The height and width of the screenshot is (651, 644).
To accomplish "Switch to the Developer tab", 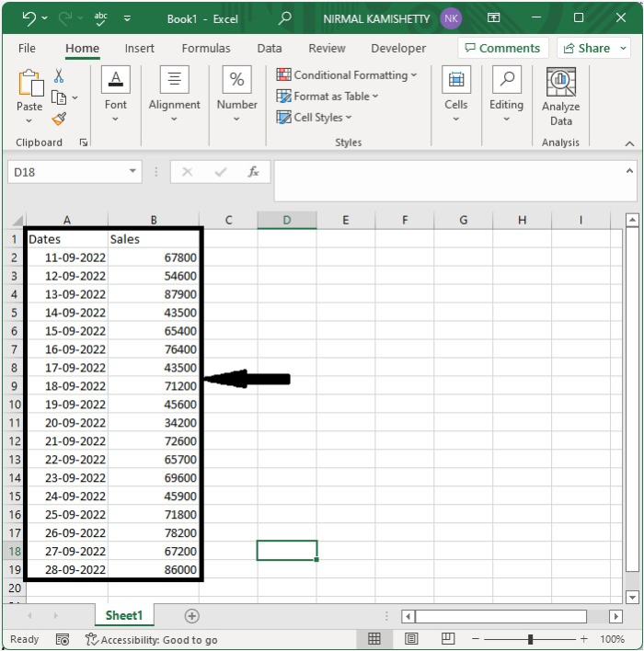I will pos(398,48).
